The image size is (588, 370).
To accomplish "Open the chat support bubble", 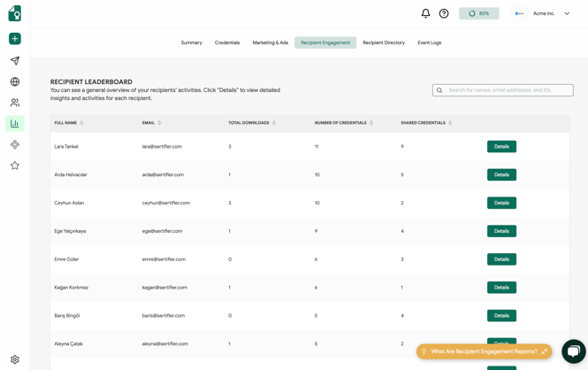I will (x=573, y=351).
